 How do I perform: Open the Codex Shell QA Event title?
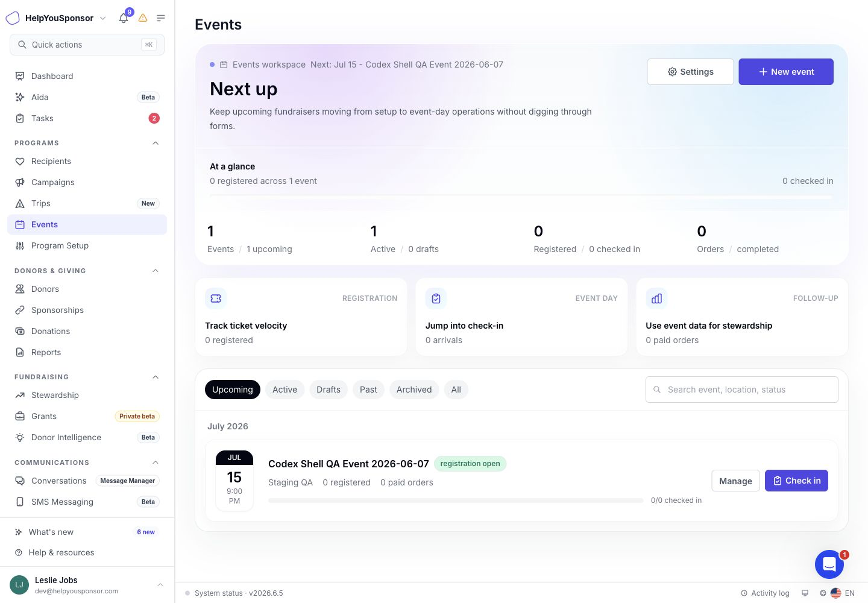click(348, 464)
